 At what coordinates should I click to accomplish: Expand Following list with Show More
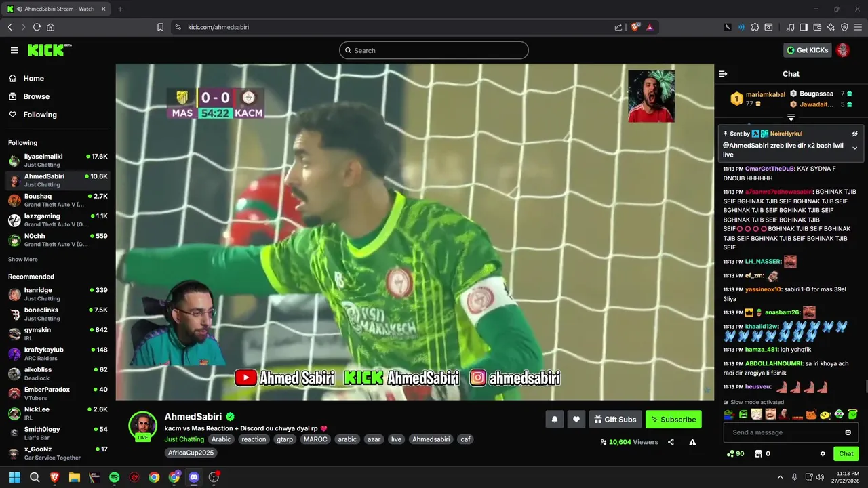(x=23, y=260)
